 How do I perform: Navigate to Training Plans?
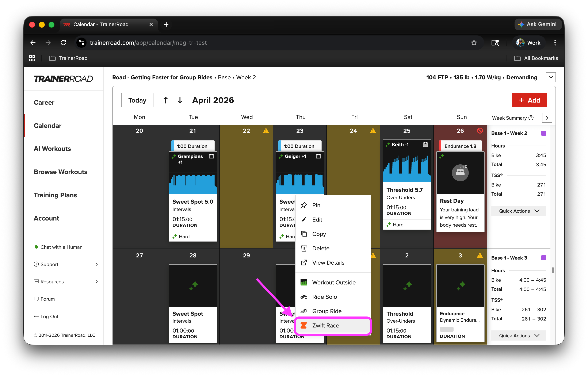(x=56, y=195)
